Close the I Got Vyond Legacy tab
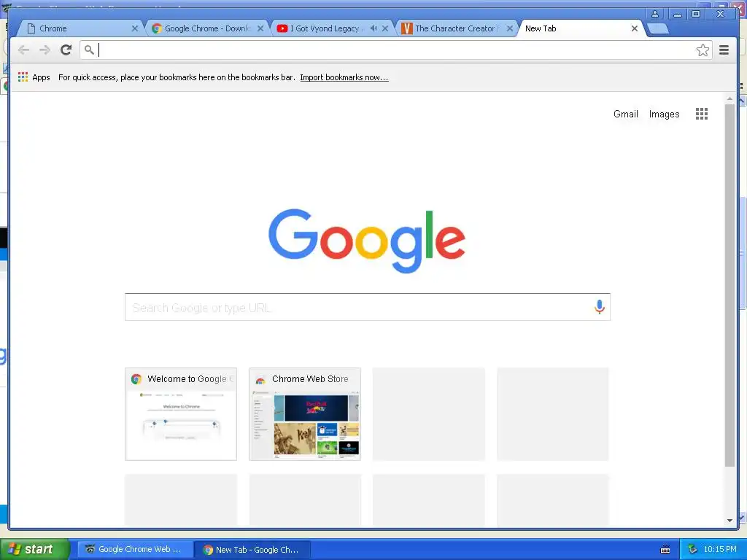The width and height of the screenshot is (747, 560). point(385,28)
